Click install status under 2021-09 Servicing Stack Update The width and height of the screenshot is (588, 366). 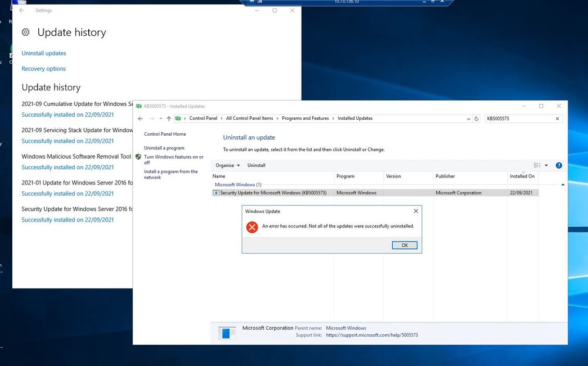(x=68, y=141)
